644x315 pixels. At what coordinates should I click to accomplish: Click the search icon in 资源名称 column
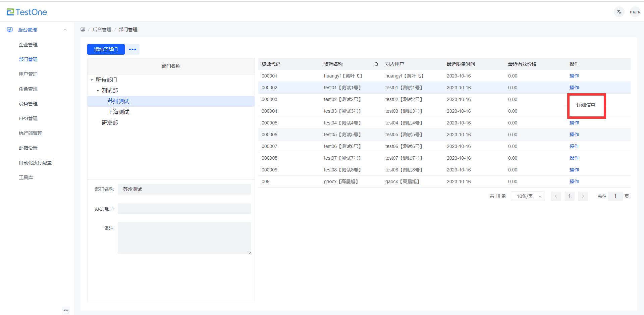(x=376, y=64)
